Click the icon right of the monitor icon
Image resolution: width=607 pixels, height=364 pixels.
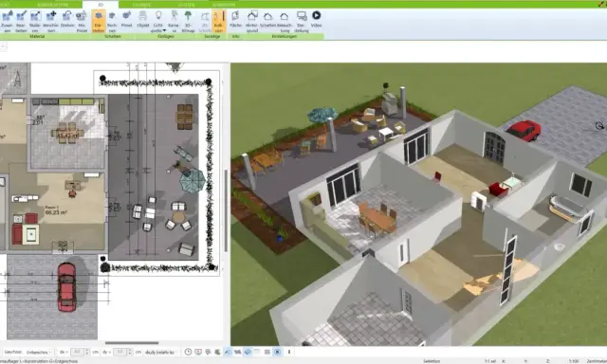(x=208, y=352)
